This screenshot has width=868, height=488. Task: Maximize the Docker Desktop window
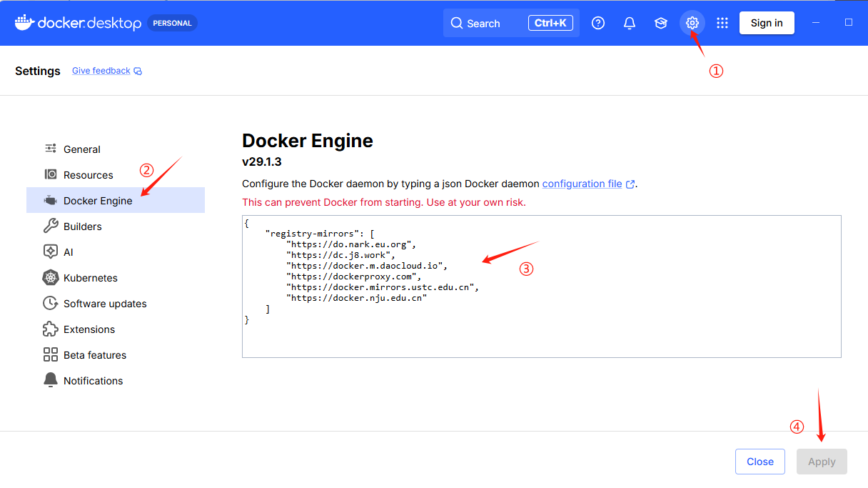(x=849, y=22)
